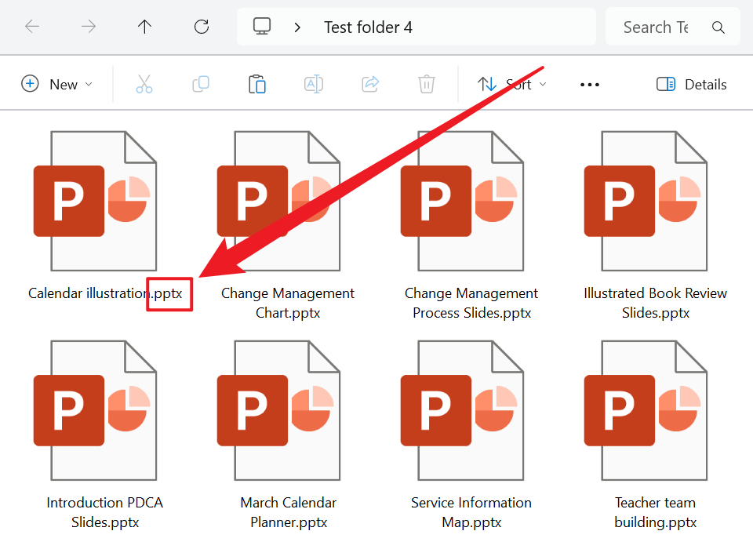Image resolution: width=753 pixels, height=560 pixels.
Task: Expand the breadcrumb chevron before Test folder 4
Action: (297, 27)
